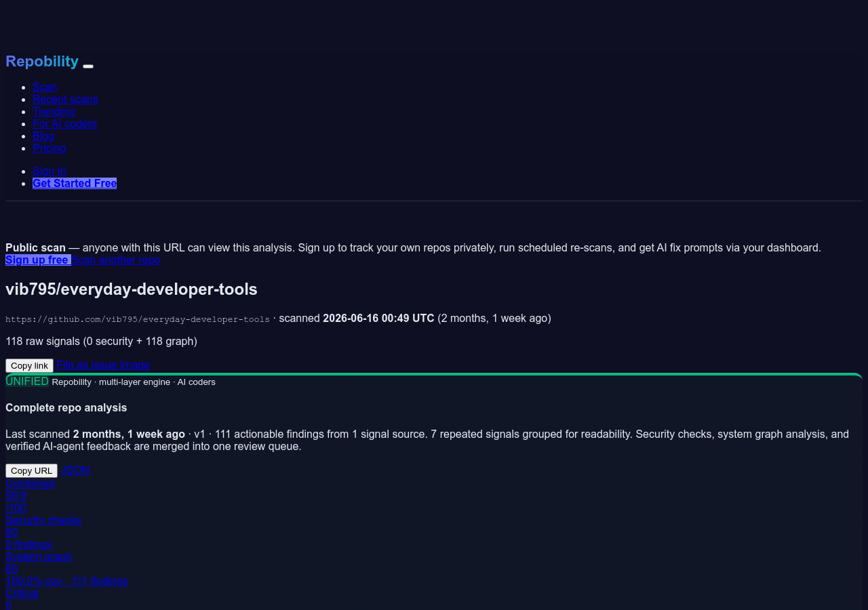
Task: Click the Get Started Free button
Action: (x=75, y=183)
